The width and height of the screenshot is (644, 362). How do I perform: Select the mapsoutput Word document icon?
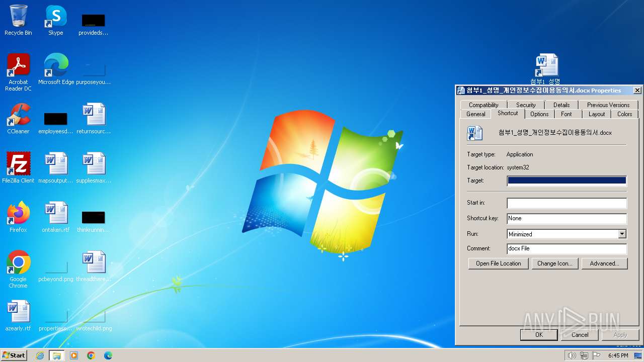click(56, 168)
